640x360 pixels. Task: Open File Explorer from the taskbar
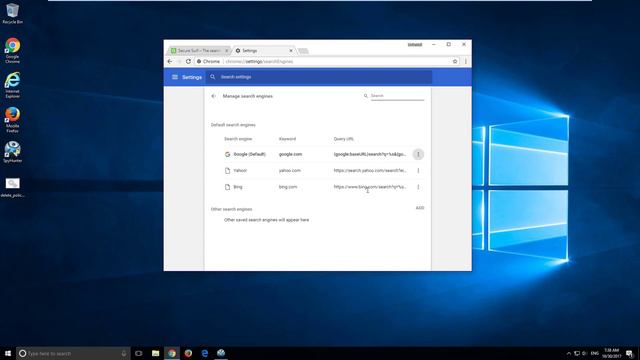point(156,353)
